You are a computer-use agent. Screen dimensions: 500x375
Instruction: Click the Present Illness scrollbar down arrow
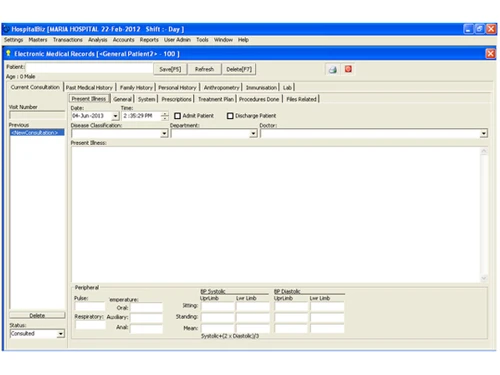pos(484,278)
